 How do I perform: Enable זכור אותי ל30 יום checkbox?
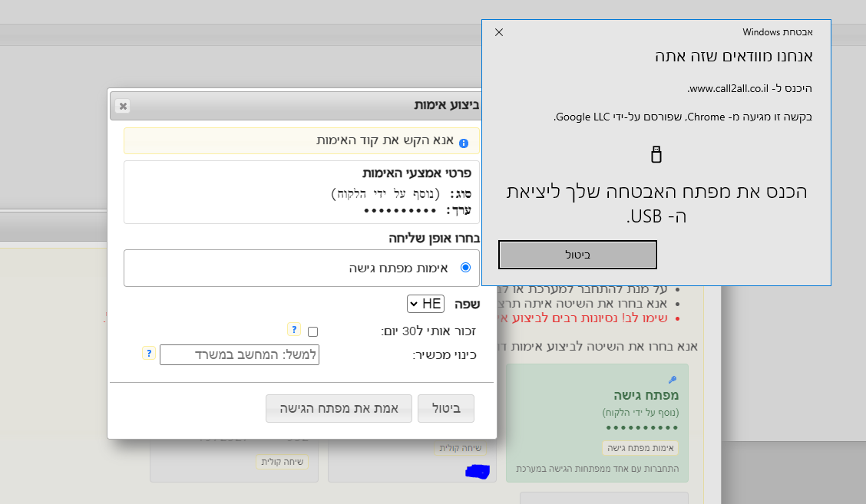[x=312, y=332]
